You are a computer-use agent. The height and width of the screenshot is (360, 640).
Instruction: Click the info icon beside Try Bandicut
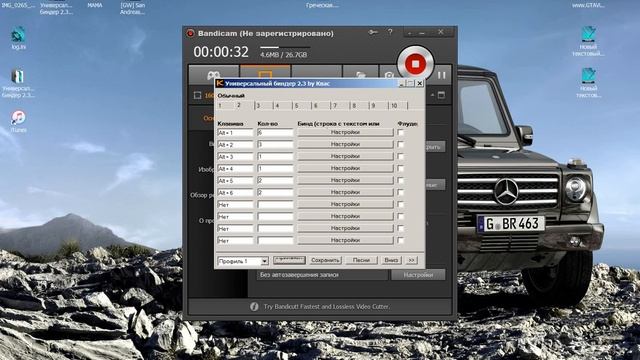(254, 306)
